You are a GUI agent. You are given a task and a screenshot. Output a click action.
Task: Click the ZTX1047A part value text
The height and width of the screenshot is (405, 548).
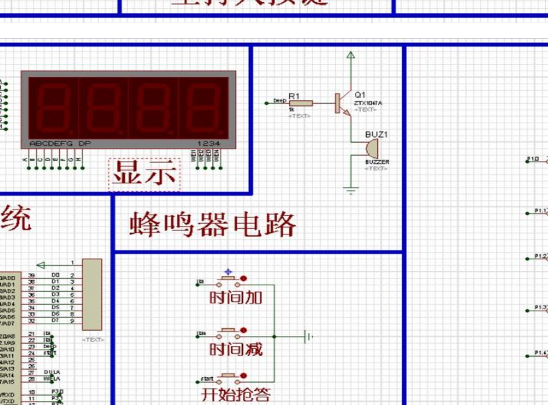[368, 103]
